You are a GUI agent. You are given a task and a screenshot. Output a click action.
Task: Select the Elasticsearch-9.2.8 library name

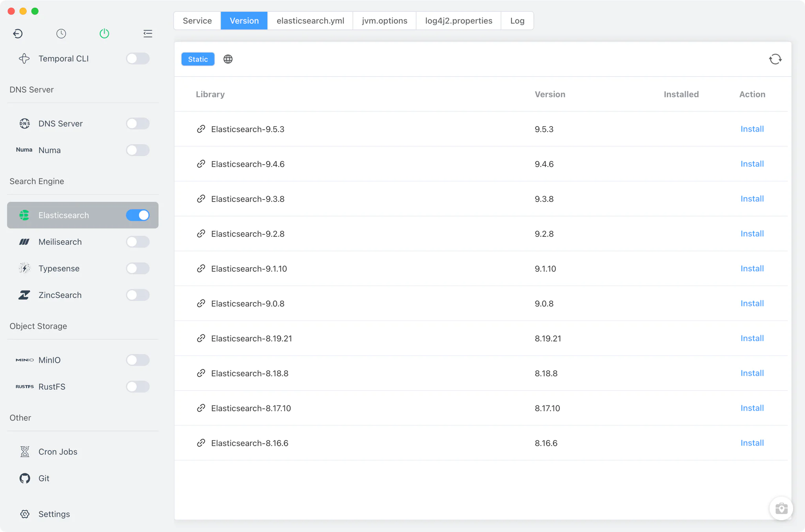click(248, 234)
